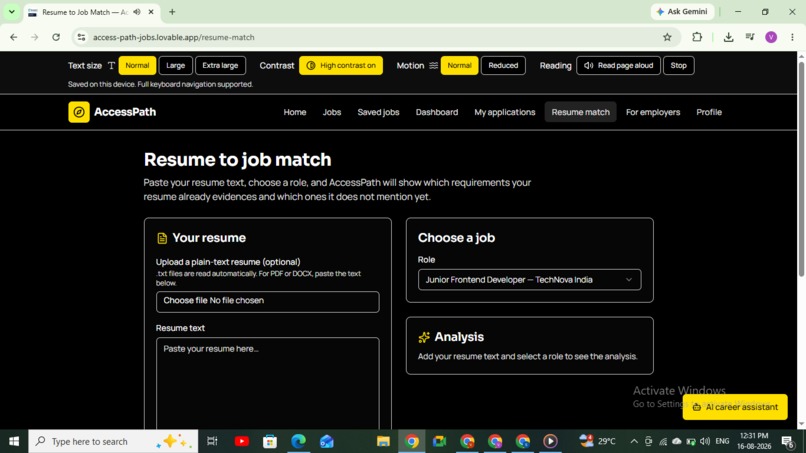The height and width of the screenshot is (453, 806).
Task: Open File Explorer from the taskbar
Action: (x=383, y=441)
